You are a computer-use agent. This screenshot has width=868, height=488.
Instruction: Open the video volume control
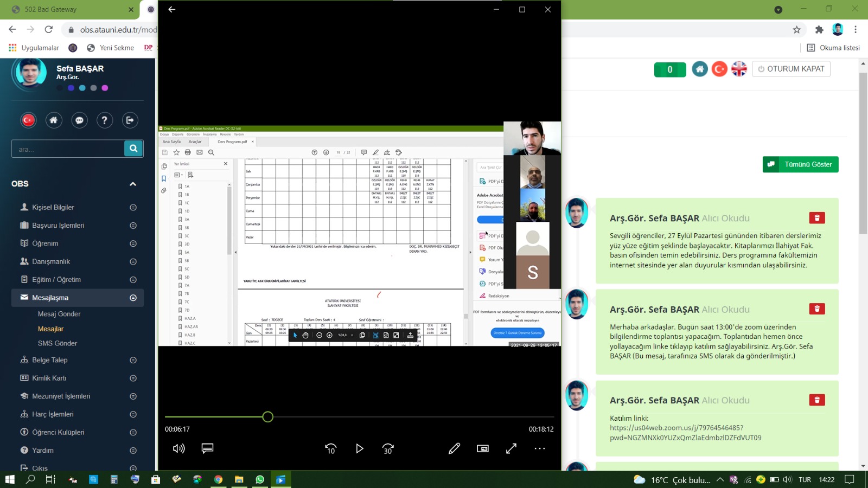[178, 448]
